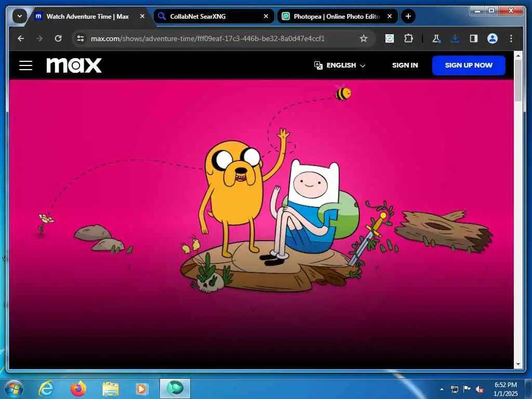Click the active browser taskbar button
The width and height of the screenshot is (532, 399).
(175, 389)
